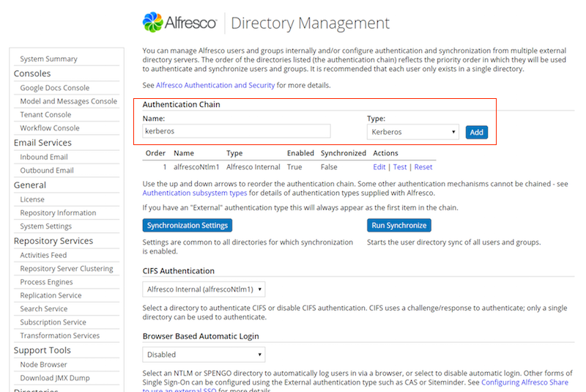The height and width of the screenshot is (392, 586).
Task: Open Replication Service
Action: tap(51, 295)
